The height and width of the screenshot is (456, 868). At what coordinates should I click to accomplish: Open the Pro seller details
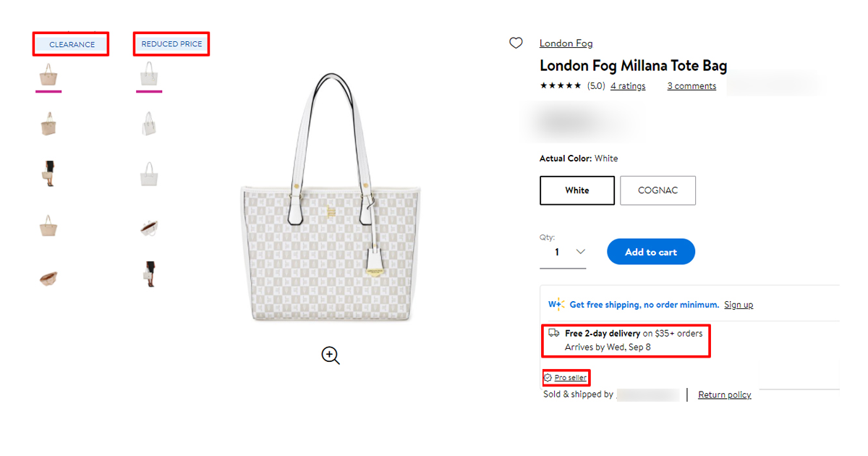[x=570, y=377]
